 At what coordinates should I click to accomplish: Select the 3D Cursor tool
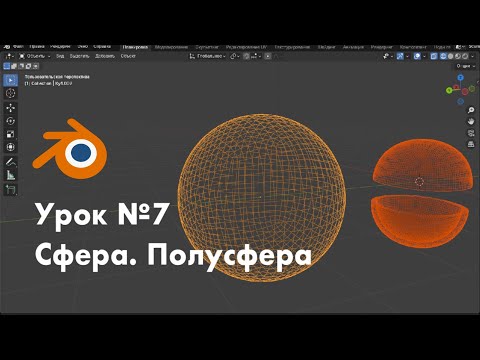pyautogui.click(x=10, y=93)
